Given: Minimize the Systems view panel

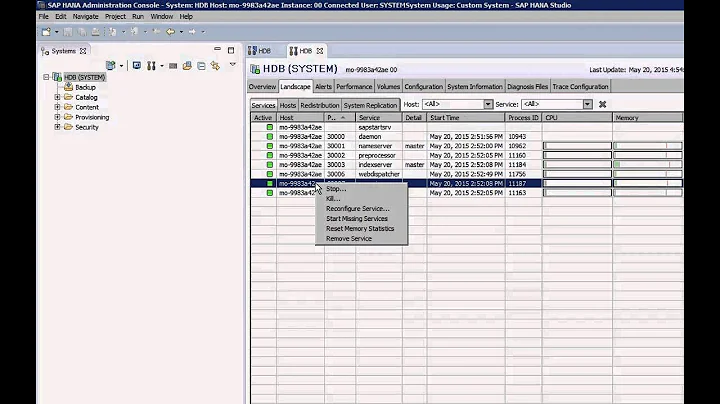Looking at the screenshot, I should click(x=217, y=49).
